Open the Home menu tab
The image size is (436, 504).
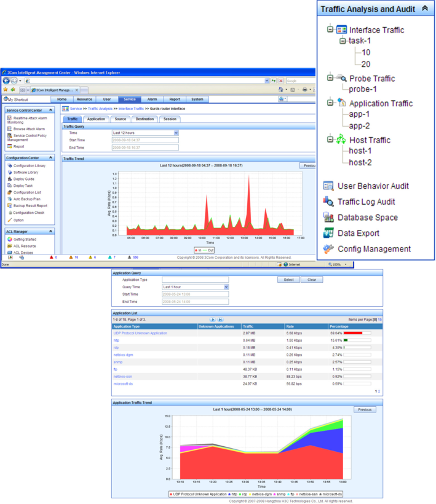click(62, 100)
